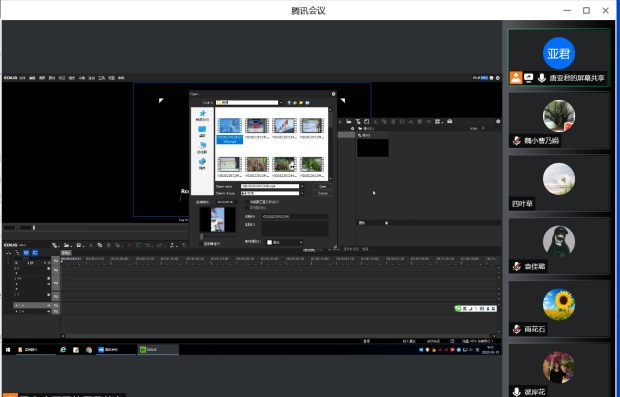Image resolution: width=620 pixels, height=397 pixels.
Task: Toggle the second blue mode button above tracks
Action: [x=35, y=253]
